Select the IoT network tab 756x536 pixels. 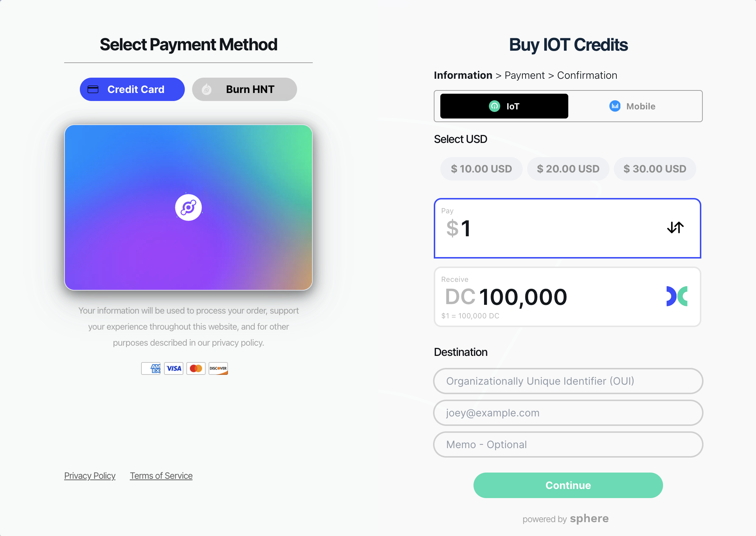point(504,106)
